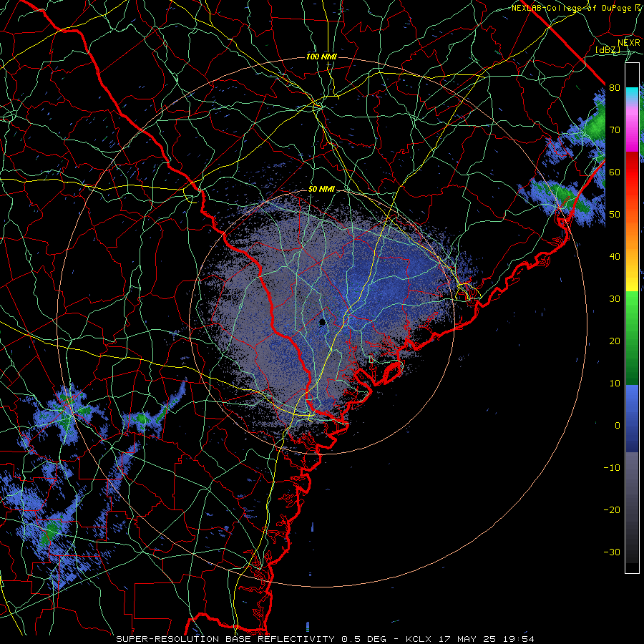Click the 100 NMI range ring label
The width and height of the screenshot is (644, 644).
point(321,57)
